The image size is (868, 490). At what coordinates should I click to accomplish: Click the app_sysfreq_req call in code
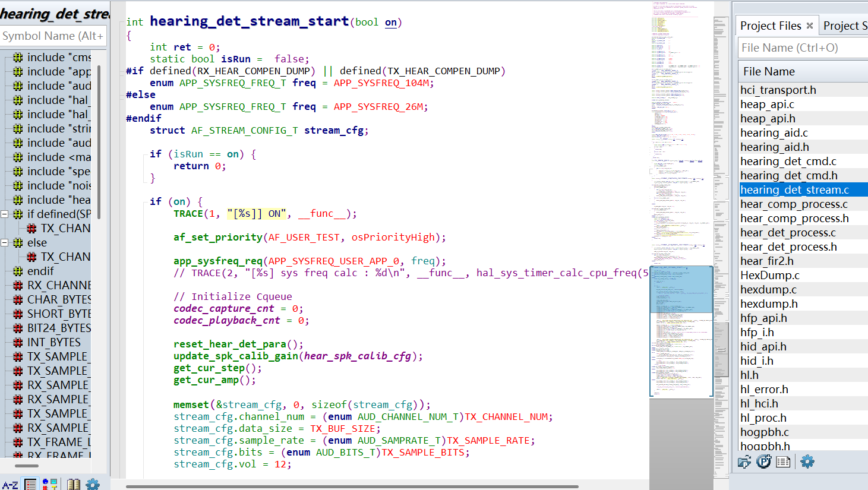pos(218,261)
